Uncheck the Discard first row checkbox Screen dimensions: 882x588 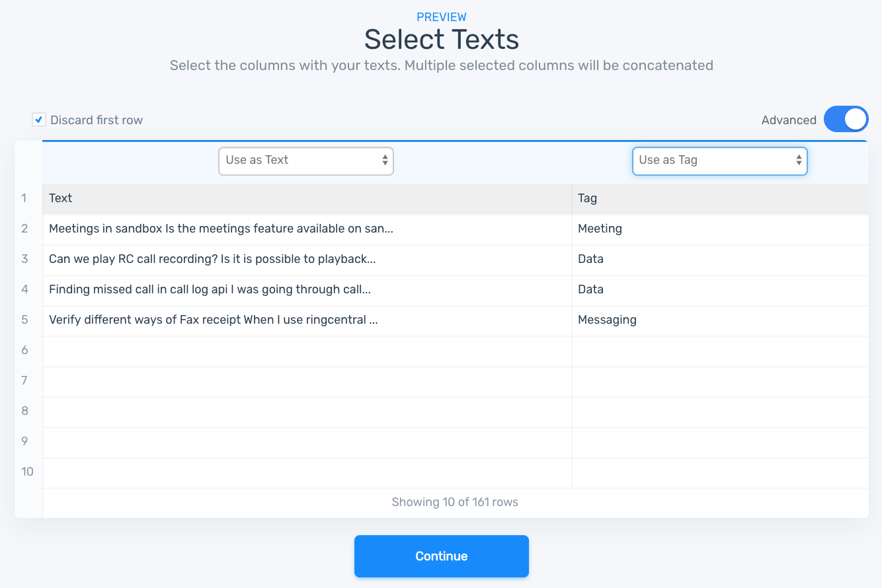39,120
